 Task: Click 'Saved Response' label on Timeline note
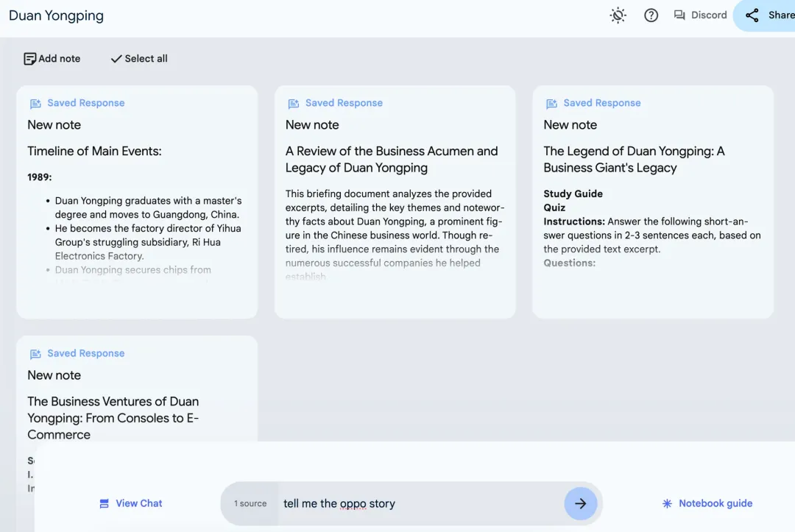pyautogui.click(x=85, y=103)
